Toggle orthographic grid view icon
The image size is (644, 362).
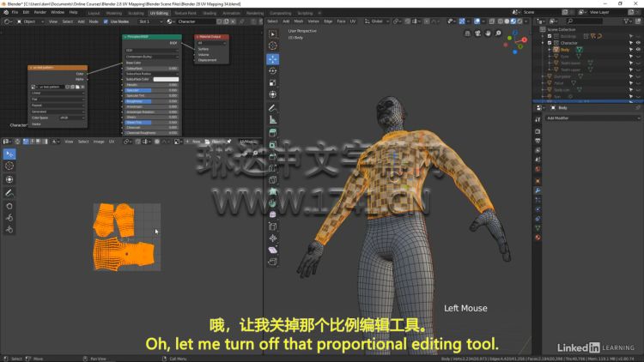tap(467, 33)
